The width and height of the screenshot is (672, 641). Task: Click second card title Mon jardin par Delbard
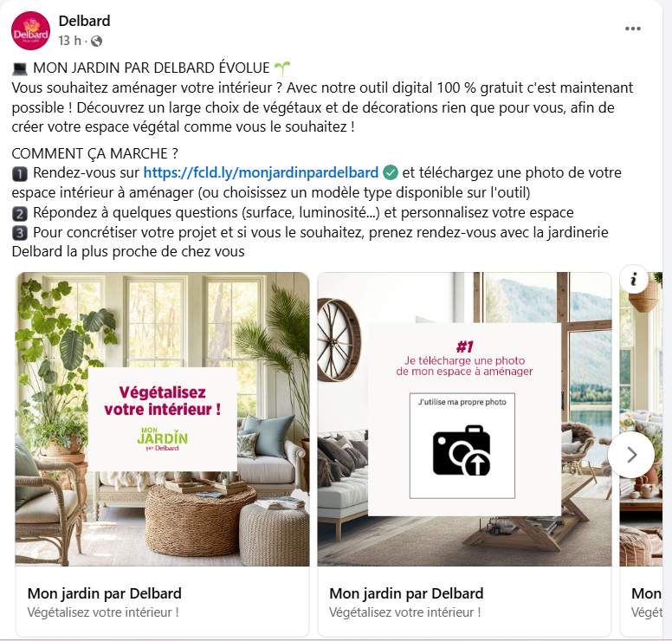click(x=406, y=593)
